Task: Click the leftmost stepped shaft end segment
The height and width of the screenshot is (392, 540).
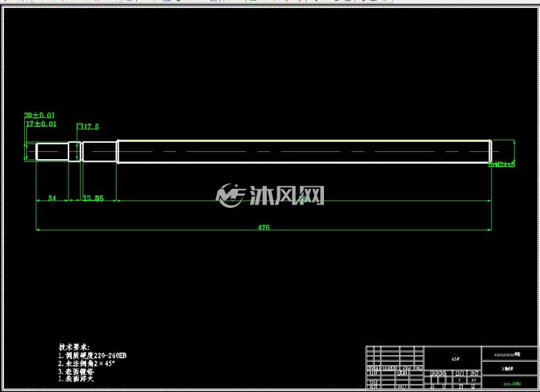Action: 52,152
